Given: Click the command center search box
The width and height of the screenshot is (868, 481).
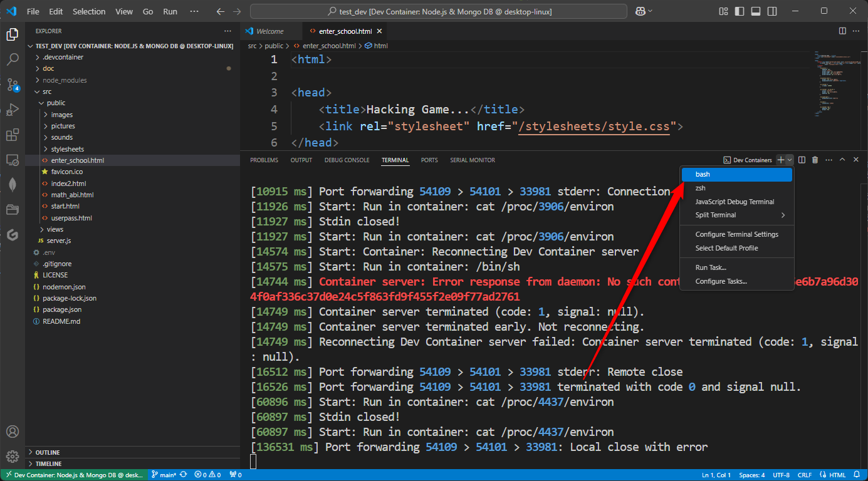Looking at the screenshot, I should point(438,11).
